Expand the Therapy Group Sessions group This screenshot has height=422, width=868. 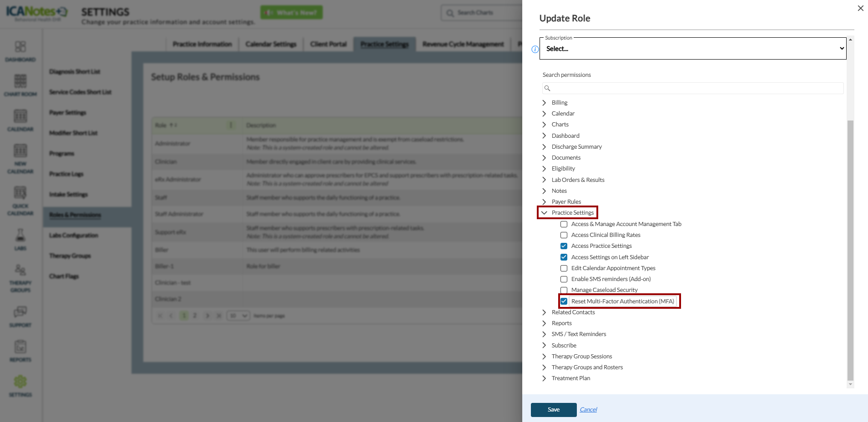[x=544, y=357]
